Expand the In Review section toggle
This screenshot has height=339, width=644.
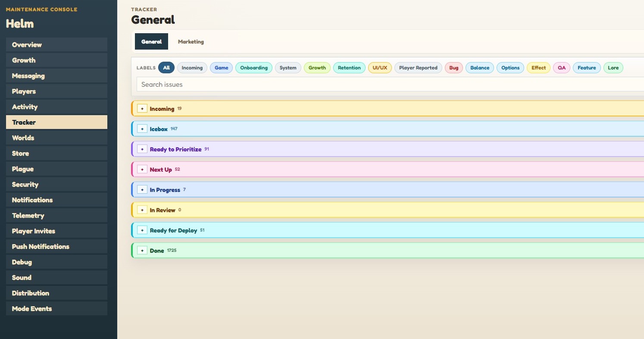[142, 210]
